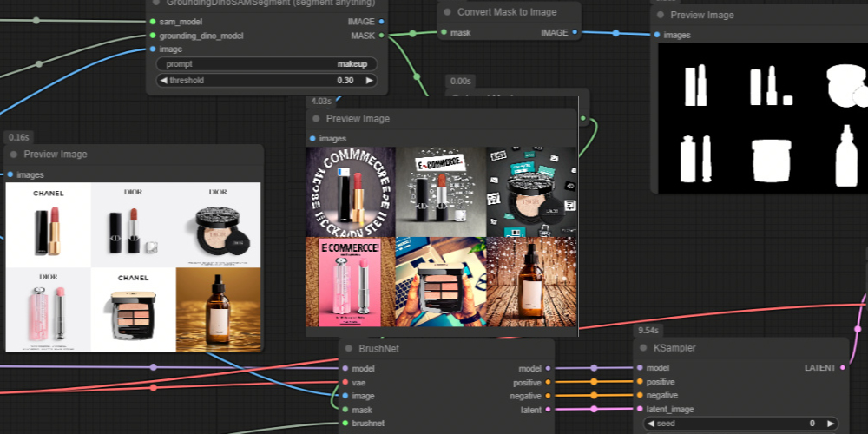
Task: Click BrushNet's image input port
Action: [x=345, y=396]
